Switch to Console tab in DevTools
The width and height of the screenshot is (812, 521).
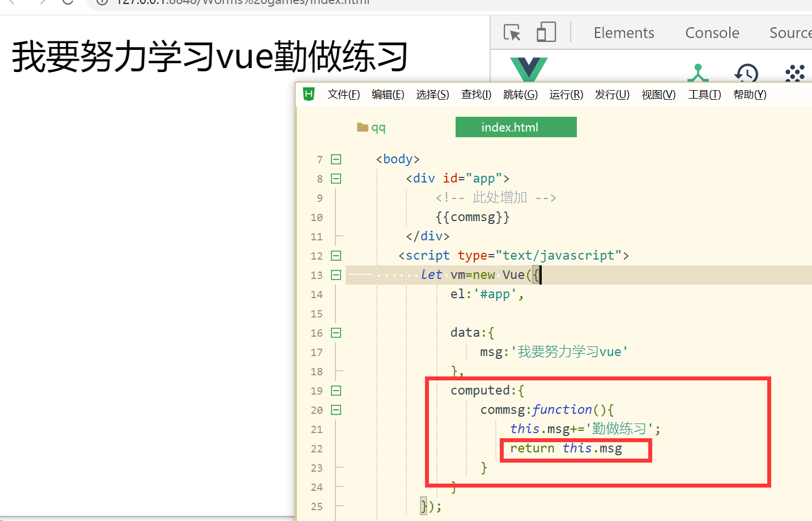[712, 33]
